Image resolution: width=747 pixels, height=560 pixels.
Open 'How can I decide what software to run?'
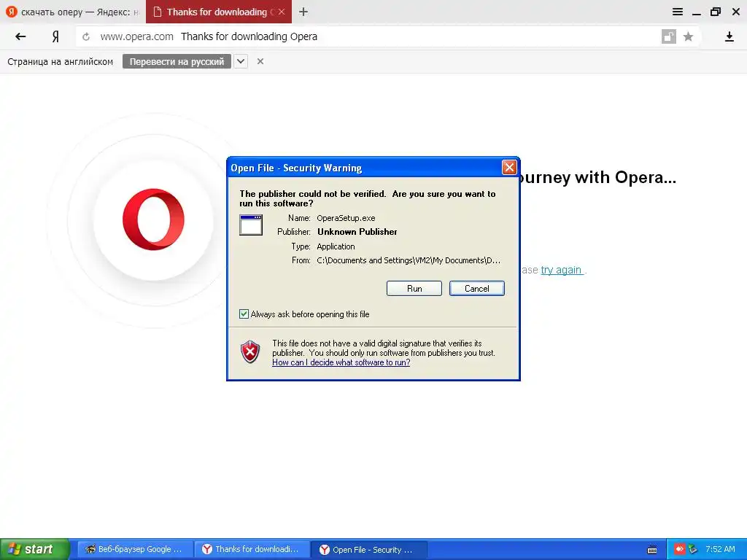341,362
